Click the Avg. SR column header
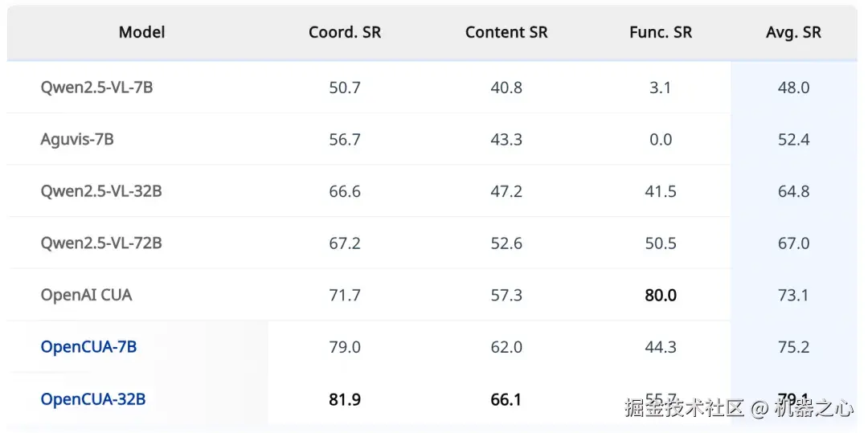868x433 pixels. click(x=793, y=33)
